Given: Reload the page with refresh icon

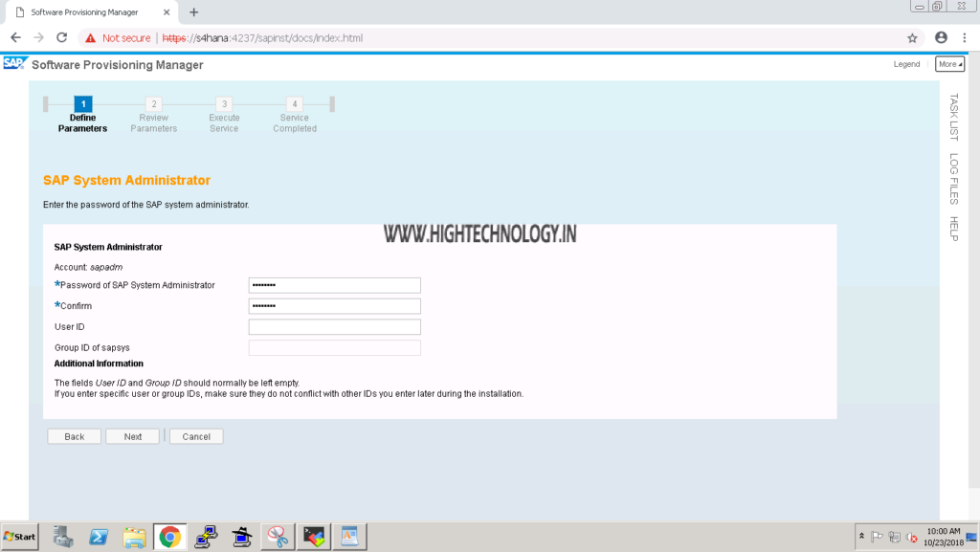Looking at the screenshot, I should point(62,38).
